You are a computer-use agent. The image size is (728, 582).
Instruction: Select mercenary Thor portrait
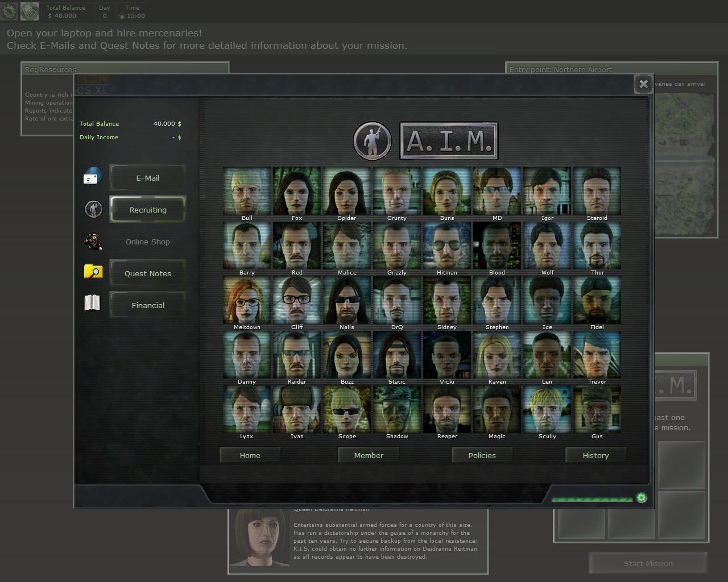click(597, 246)
